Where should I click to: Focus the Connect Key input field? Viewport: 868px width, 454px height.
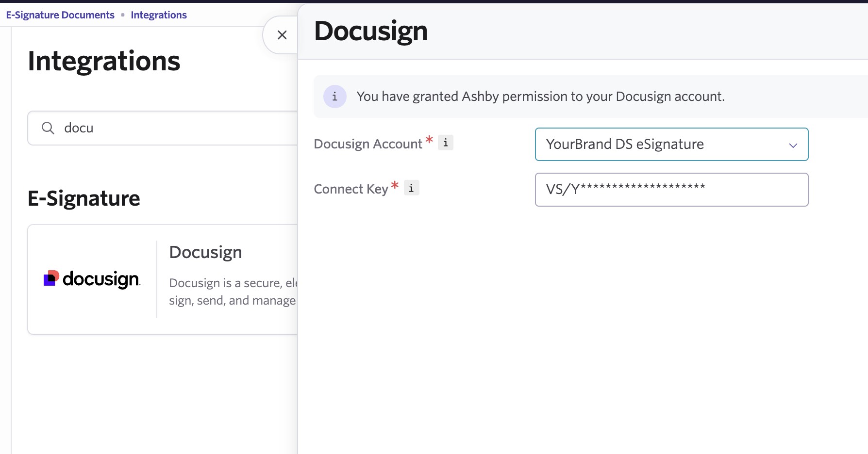(671, 190)
